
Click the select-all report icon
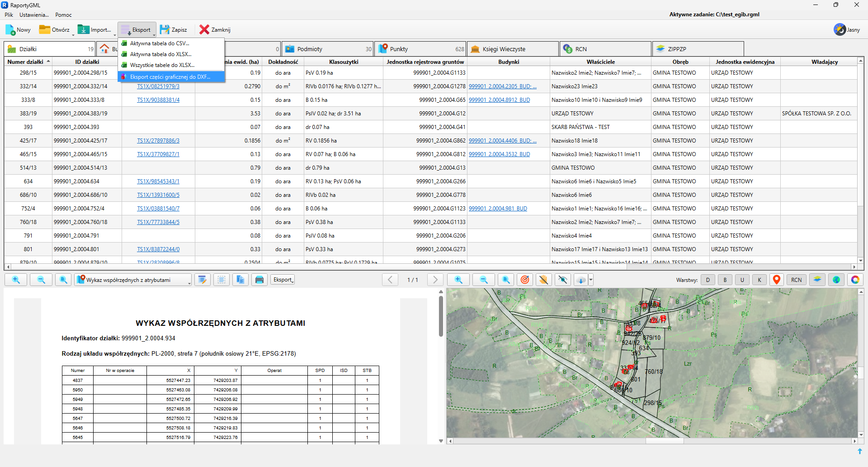point(222,280)
